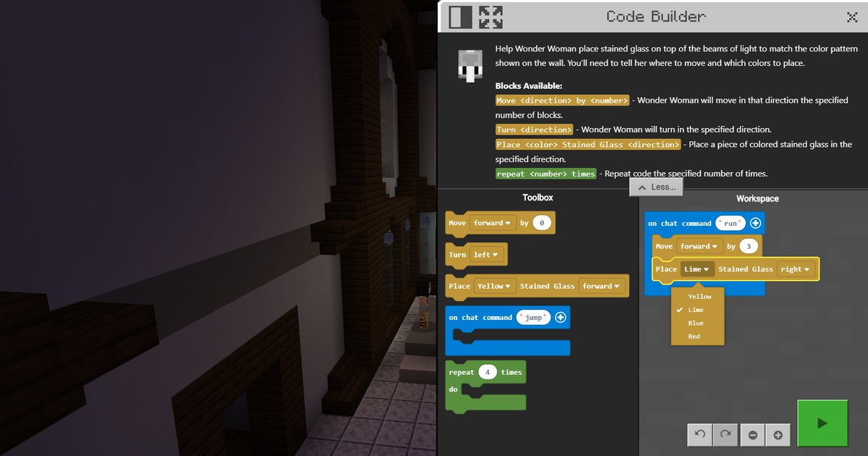
Task: Add a parameter to the run chat command
Action: tap(755, 224)
